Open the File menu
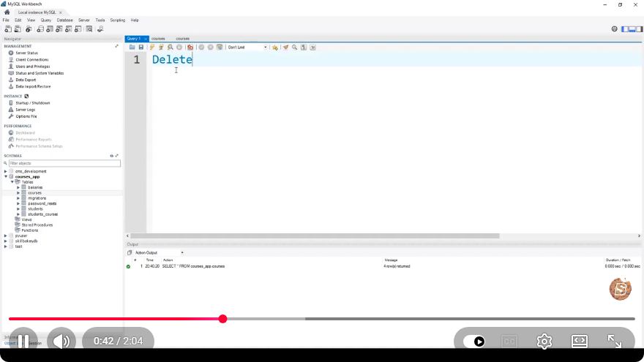The image size is (644, 362). point(6,20)
